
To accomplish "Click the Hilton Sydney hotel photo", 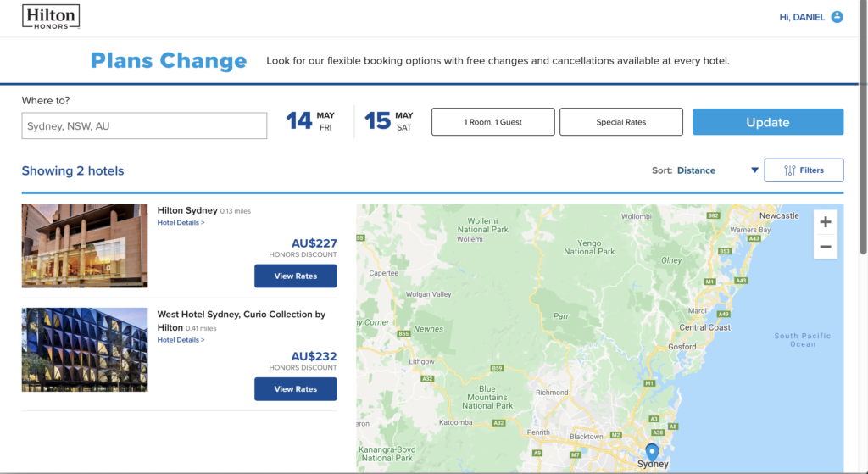I will 85,245.
